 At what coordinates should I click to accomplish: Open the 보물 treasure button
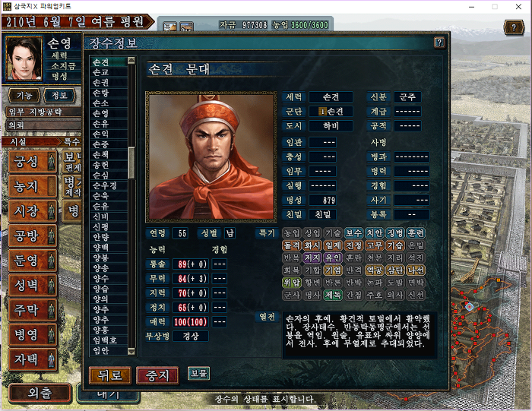[199, 373]
